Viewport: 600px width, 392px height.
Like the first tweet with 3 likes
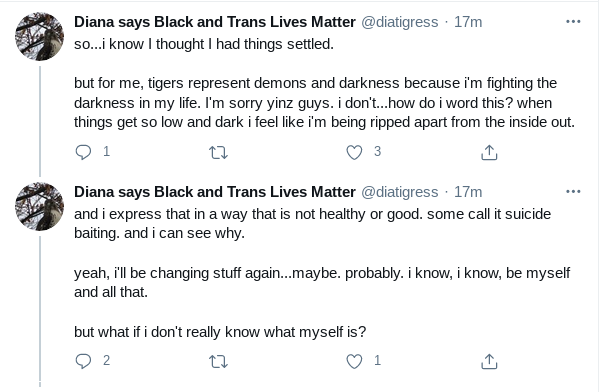click(354, 152)
